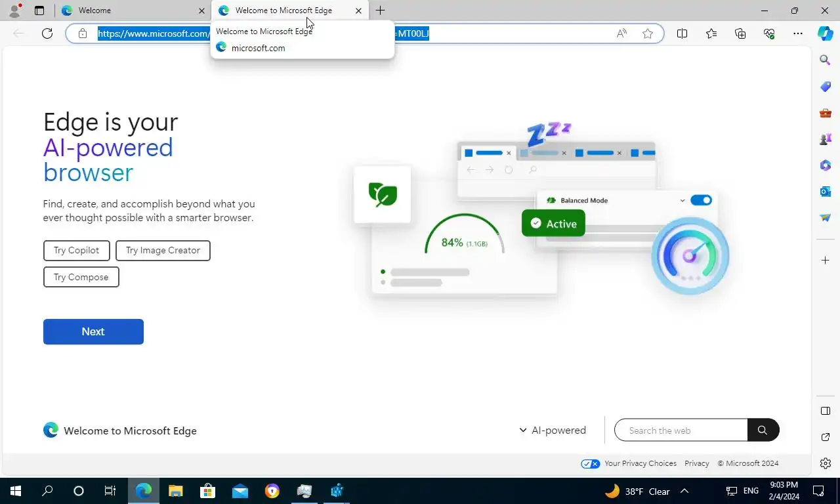Open the sidebar Search icon

coord(826,60)
